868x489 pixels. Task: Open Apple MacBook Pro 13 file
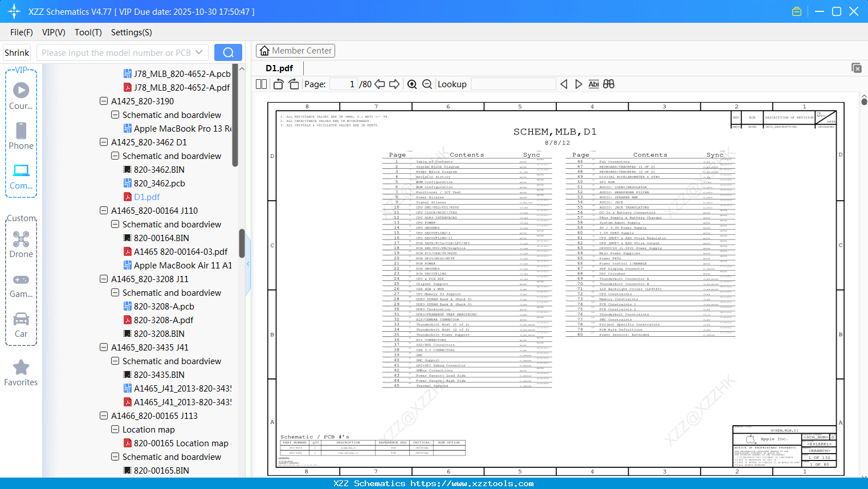click(178, 129)
